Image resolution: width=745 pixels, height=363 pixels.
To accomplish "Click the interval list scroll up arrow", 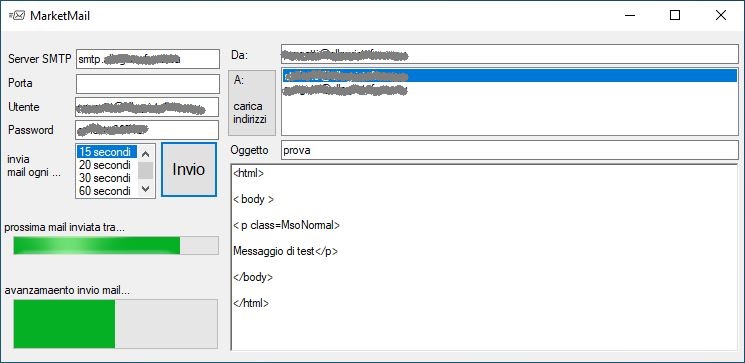I will coord(146,153).
